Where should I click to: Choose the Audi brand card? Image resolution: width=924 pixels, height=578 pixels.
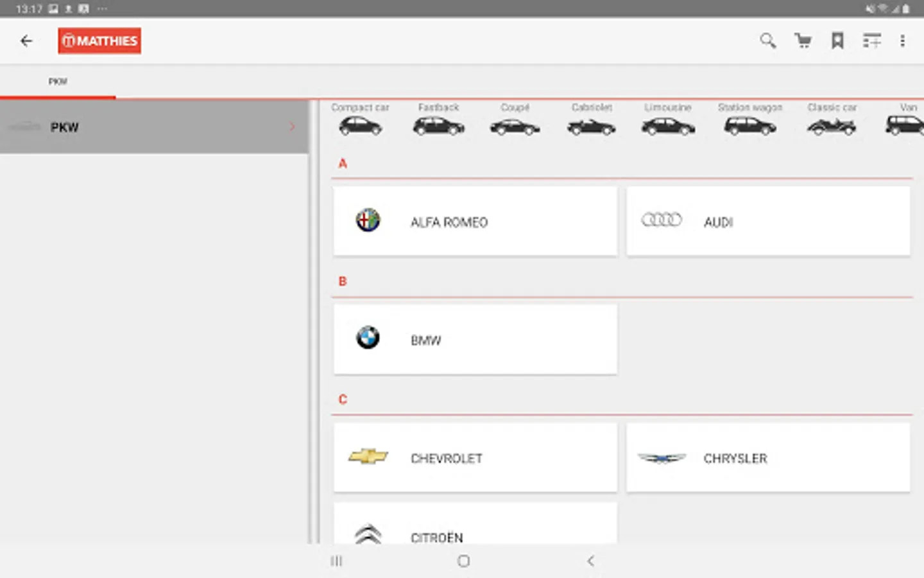(768, 222)
